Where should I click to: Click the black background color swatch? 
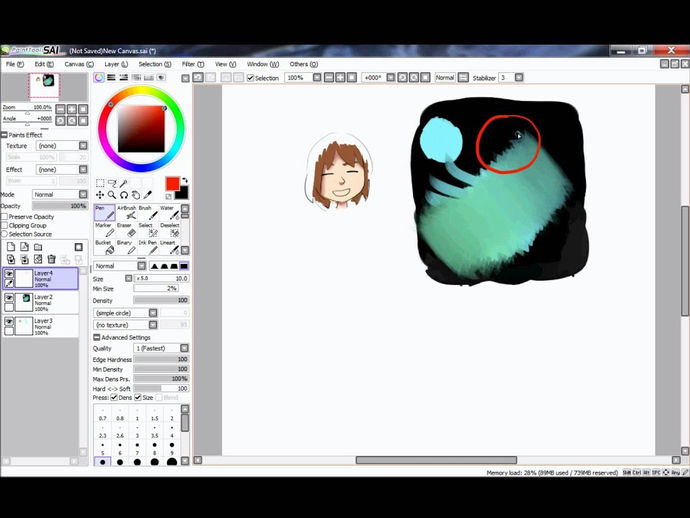point(183,194)
